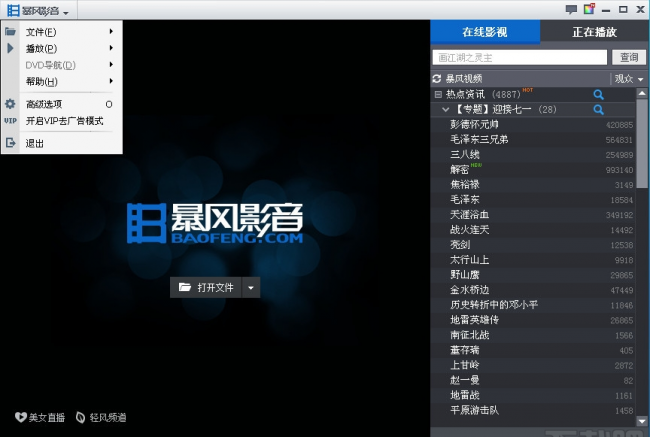This screenshot has height=437, width=650.
Task: Expand the arrow next to 打开文件
Action: pos(251,287)
